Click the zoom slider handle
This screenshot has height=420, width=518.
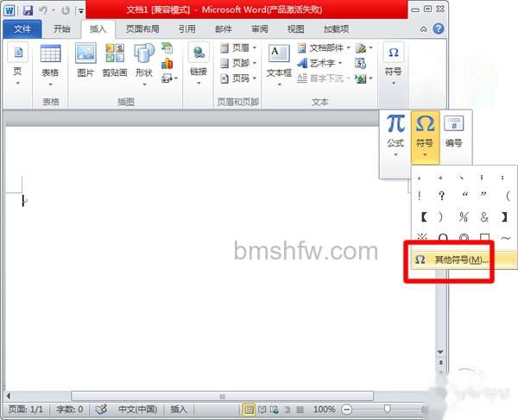(x=387, y=410)
